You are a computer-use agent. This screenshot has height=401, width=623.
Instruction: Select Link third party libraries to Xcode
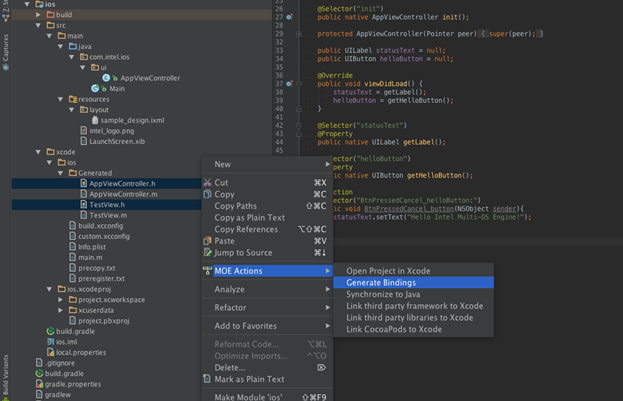click(x=414, y=318)
